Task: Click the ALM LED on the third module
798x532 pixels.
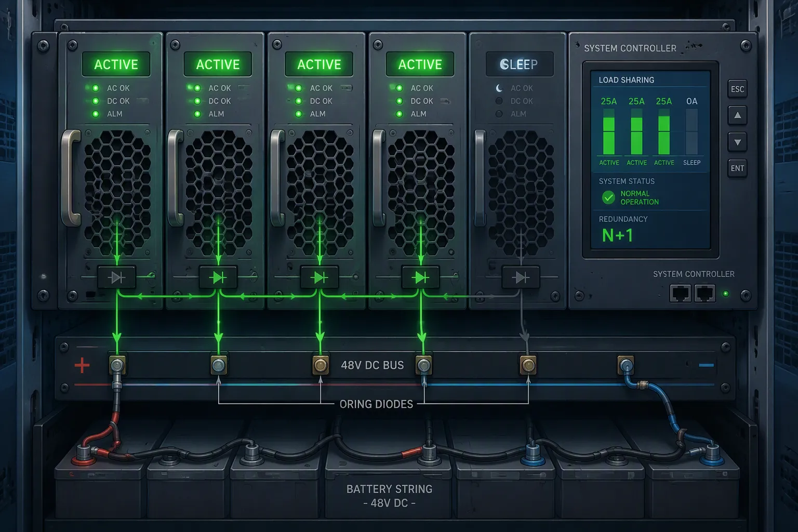Action: 299,114
